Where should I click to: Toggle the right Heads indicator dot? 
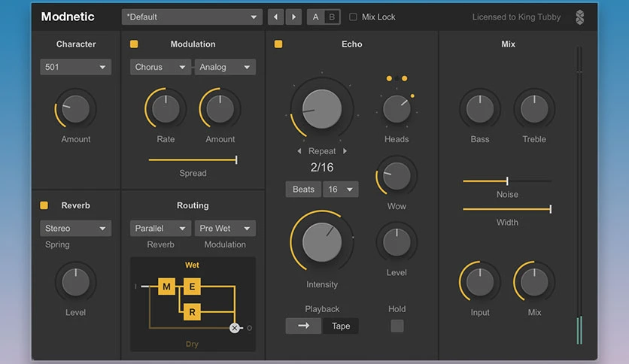click(x=404, y=78)
